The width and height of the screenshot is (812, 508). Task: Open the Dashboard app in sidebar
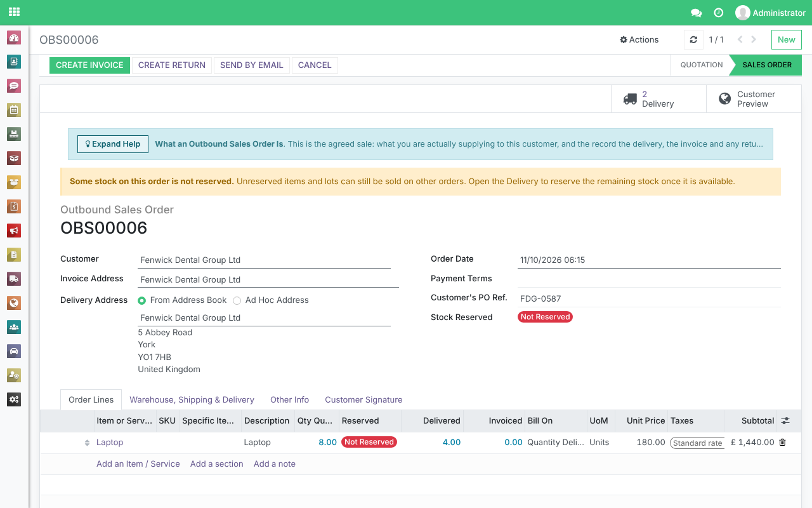[x=14, y=37]
